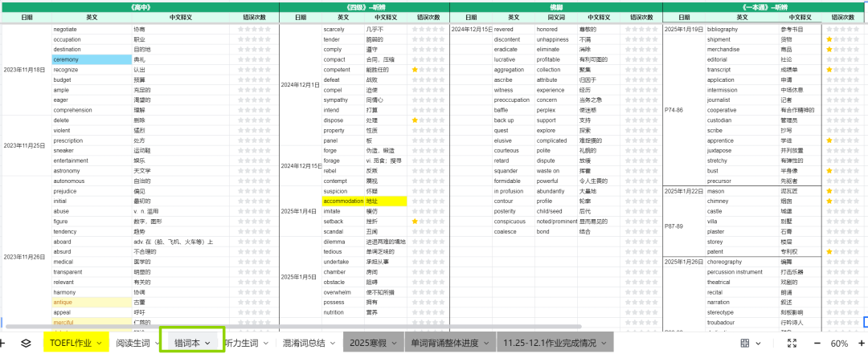
Task: Click the gold star beside 'shipment'
Action: coord(829,39)
